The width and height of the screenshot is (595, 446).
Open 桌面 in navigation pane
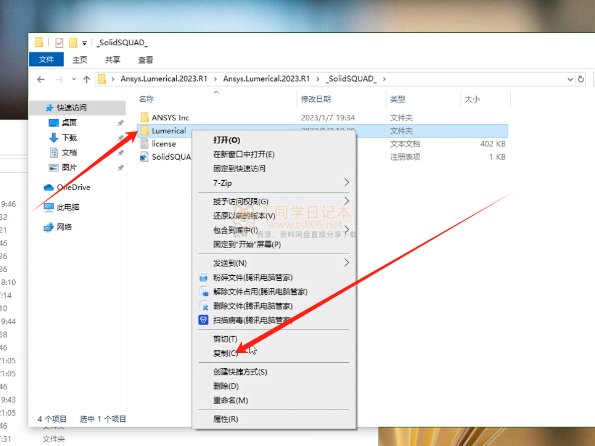click(69, 123)
